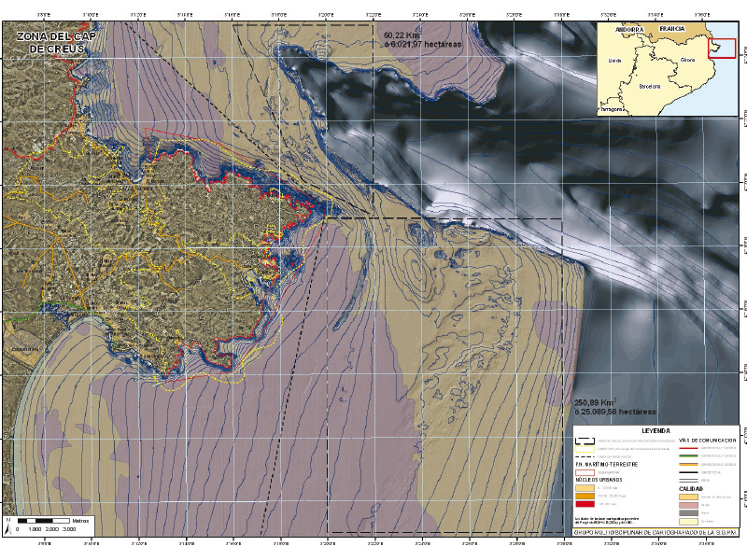Click the dark orange urban nucleus swatch
Screen dimensions: 747x560
[x=585, y=496]
